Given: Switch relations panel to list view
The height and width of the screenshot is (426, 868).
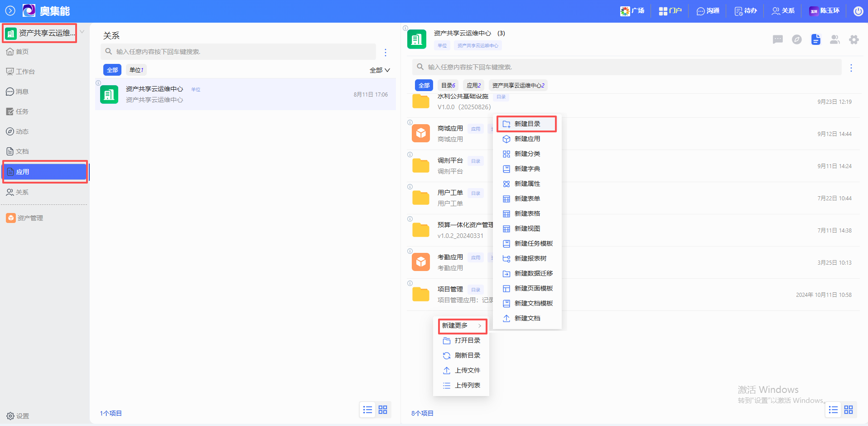Looking at the screenshot, I should [367, 410].
